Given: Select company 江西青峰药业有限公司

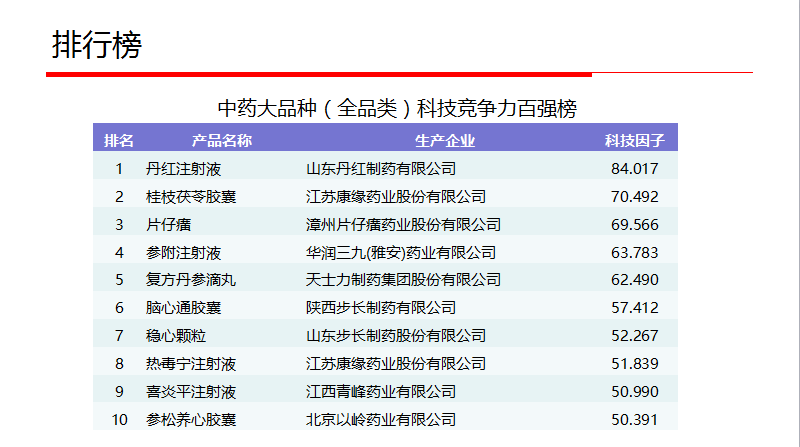Looking at the screenshot, I should coord(381,392).
